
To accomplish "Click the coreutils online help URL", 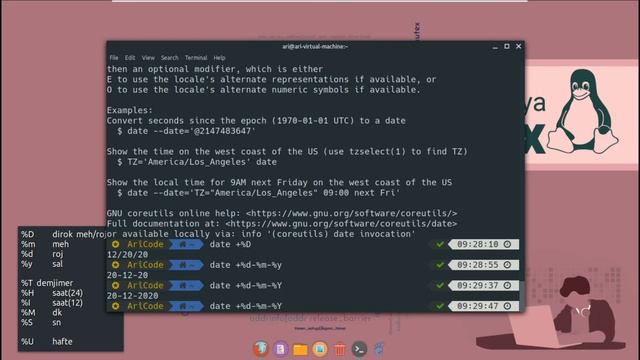I will pyautogui.click(x=351, y=213).
